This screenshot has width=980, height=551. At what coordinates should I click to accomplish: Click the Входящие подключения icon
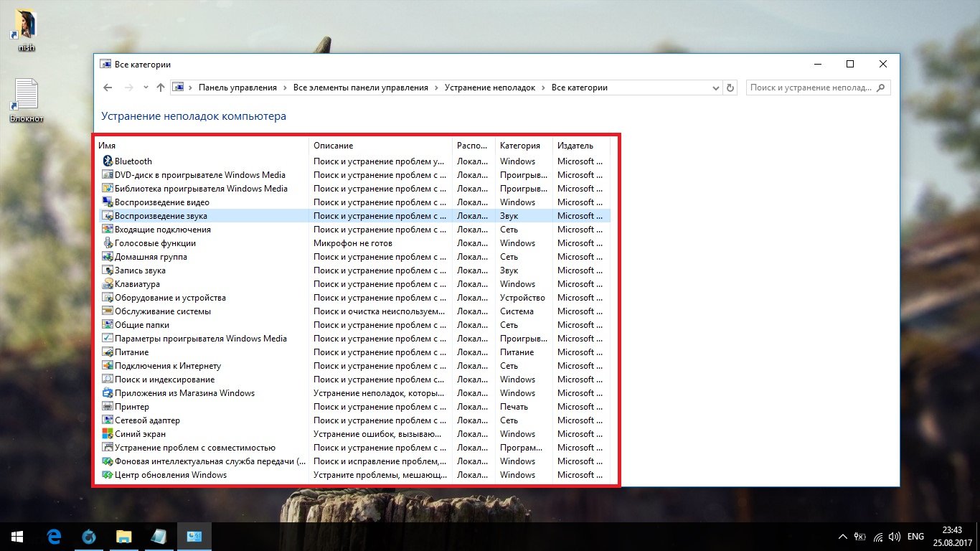coord(108,230)
